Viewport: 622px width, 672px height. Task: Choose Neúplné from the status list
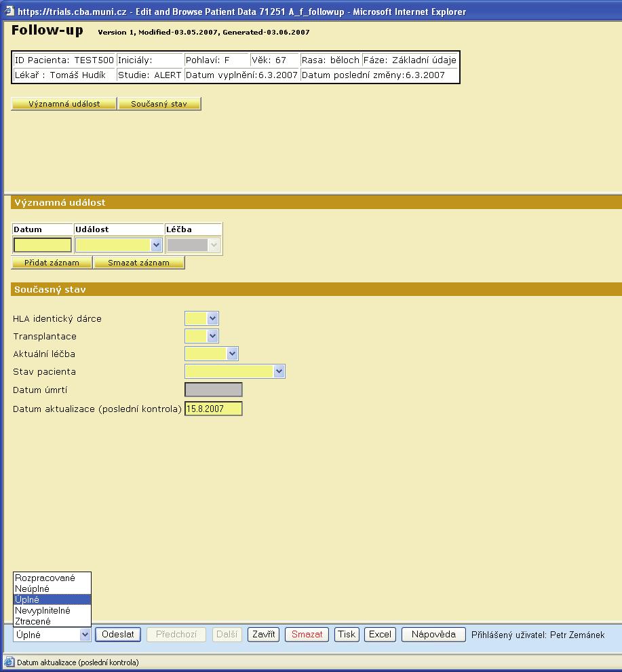pos(52,589)
